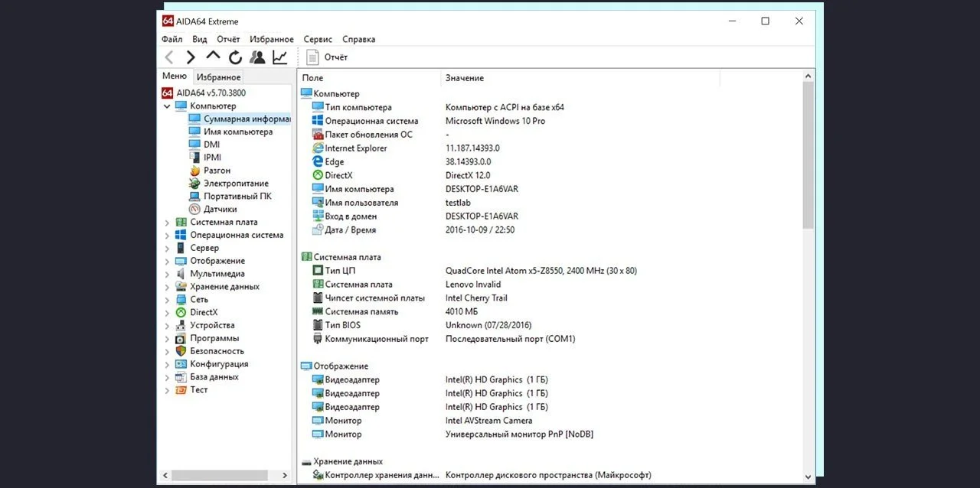Open the Избранное menu in menu bar
The height and width of the screenshot is (488, 980).
pos(272,39)
